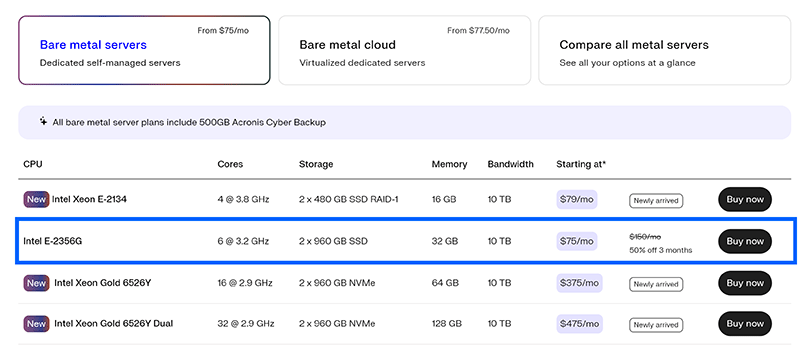810x361 pixels.
Task: Open the Bare metal cloud card
Action: 404,50
